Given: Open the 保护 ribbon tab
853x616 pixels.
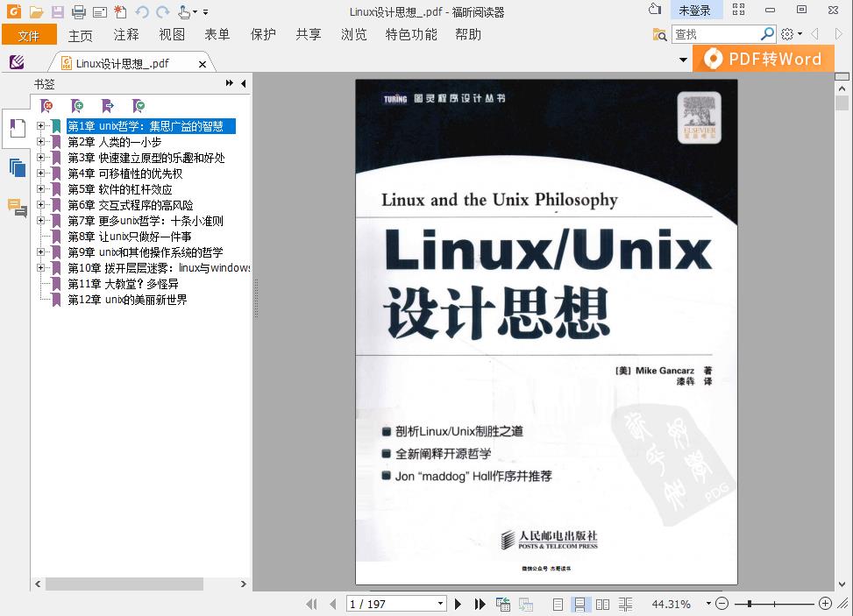Looking at the screenshot, I should coord(263,35).
